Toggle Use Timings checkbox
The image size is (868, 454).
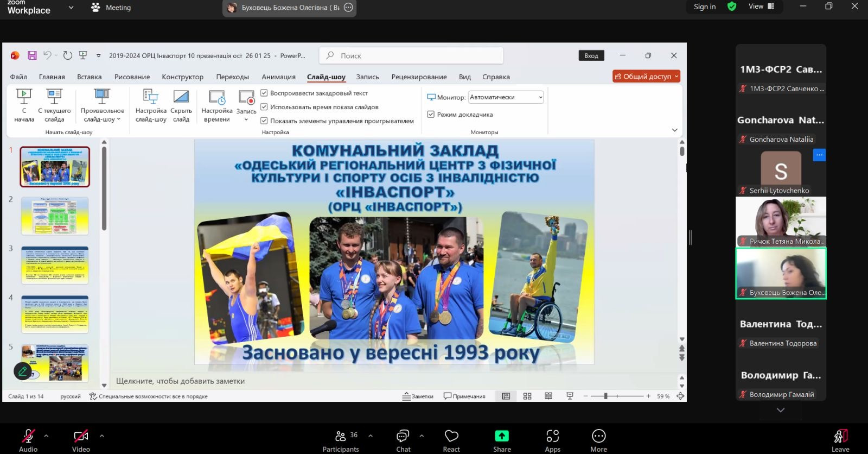[x=264, y=107]
